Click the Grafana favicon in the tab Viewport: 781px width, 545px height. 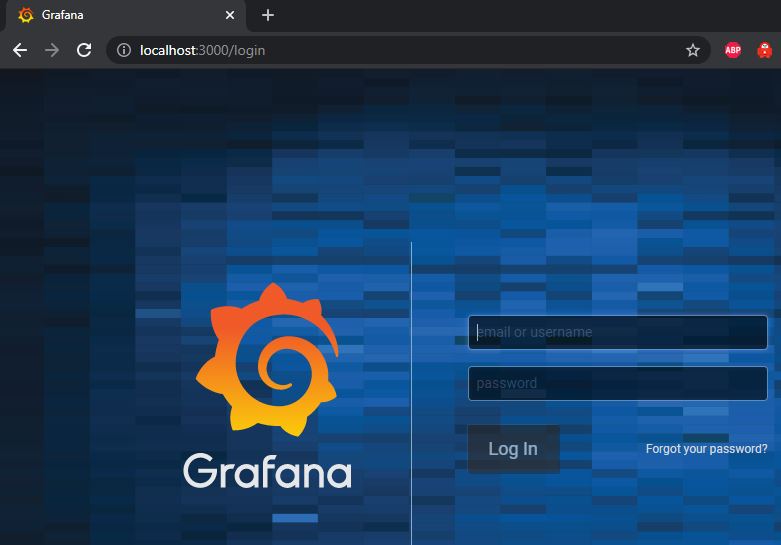25,15
